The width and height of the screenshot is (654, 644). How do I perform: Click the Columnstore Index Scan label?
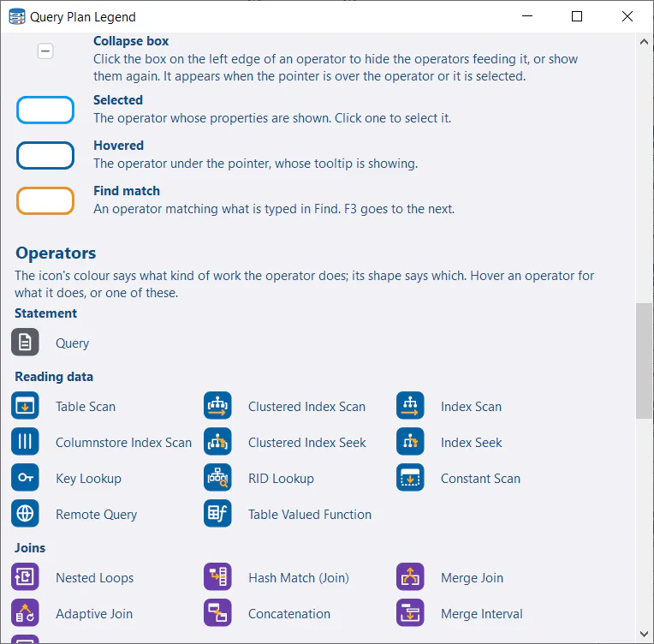coord(124,443)
